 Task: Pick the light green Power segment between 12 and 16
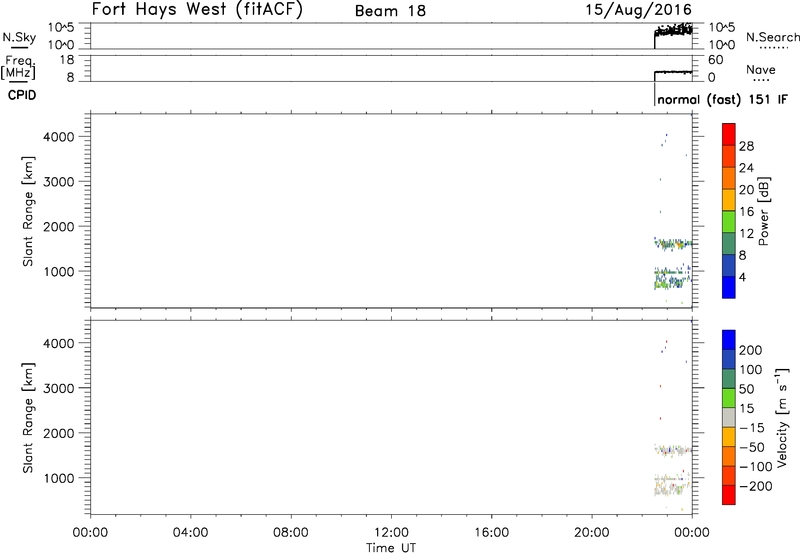tap(729, 221)
